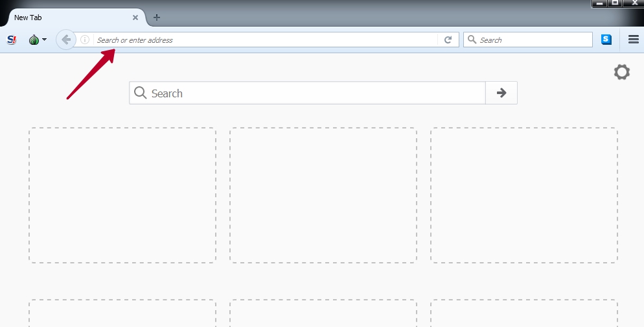Click the magnifier icon in toolbar search box
644x327 pixels.
pos(472,40)
